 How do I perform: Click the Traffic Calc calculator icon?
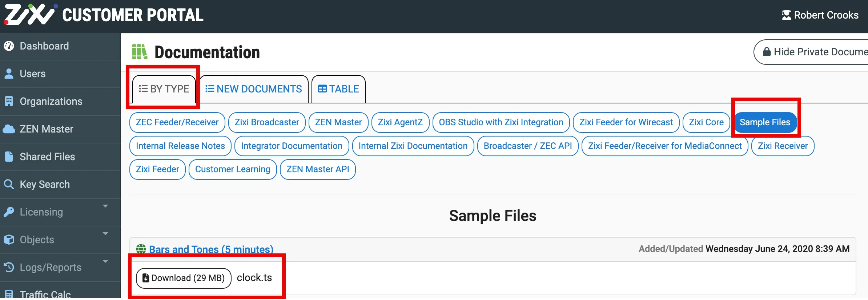pos(9,294)
